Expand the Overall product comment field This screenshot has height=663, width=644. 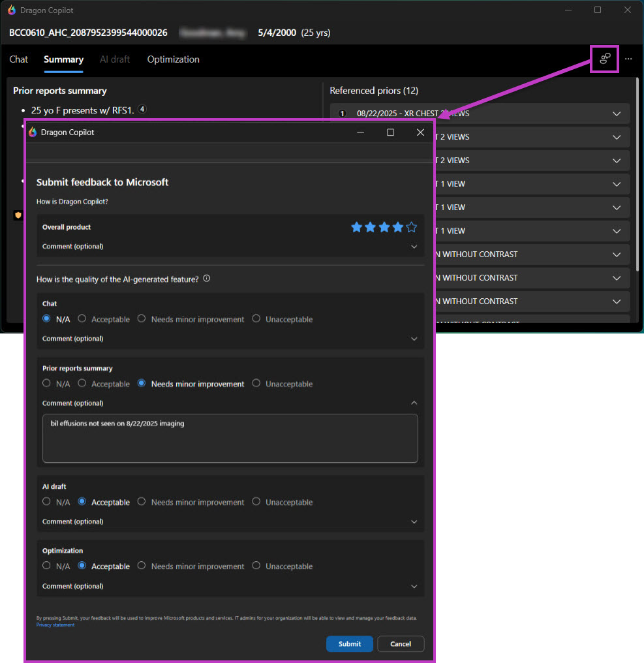click(414, 247)
